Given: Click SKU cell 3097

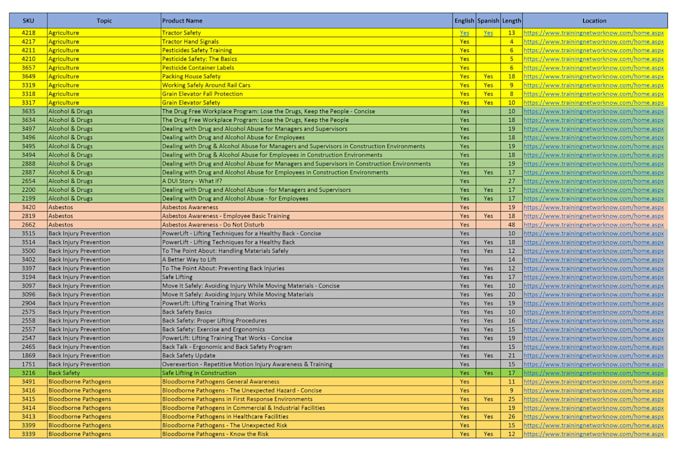Looking at the screenshot, I should tap(28, 286).
